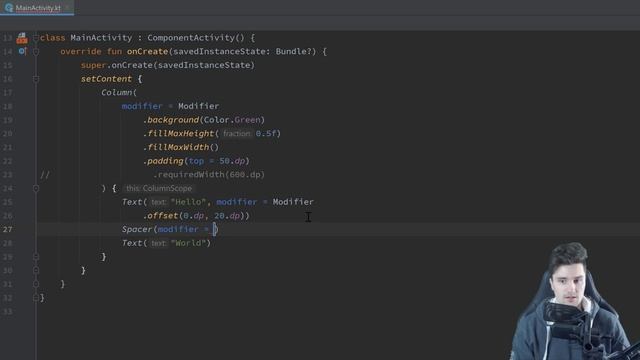Screen dimensions: 640x360
Task: Click the commented '.requiredWidth(600.dp)' on line 23
Action: [x=209, y=175]
